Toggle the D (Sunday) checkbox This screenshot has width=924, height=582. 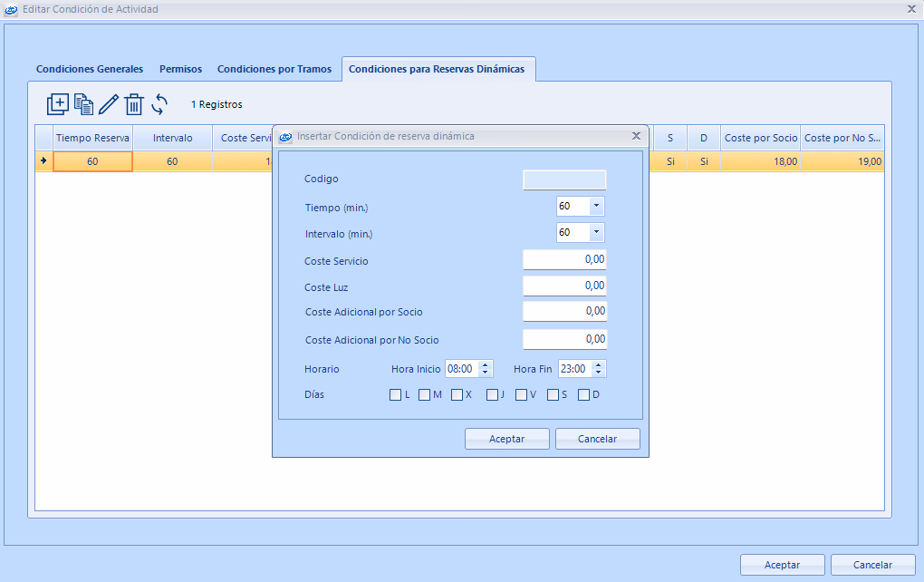tap(584, 395)
